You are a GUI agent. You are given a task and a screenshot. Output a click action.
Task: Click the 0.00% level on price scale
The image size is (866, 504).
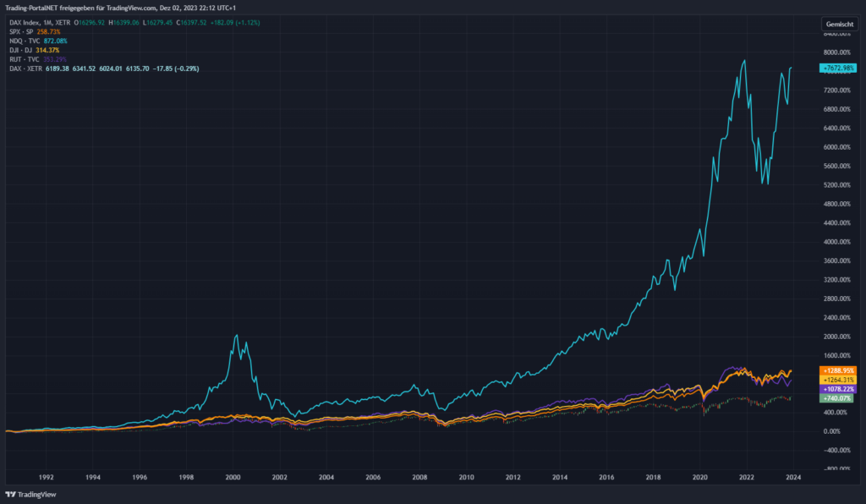pyautogui.click(x=836, y=431)
